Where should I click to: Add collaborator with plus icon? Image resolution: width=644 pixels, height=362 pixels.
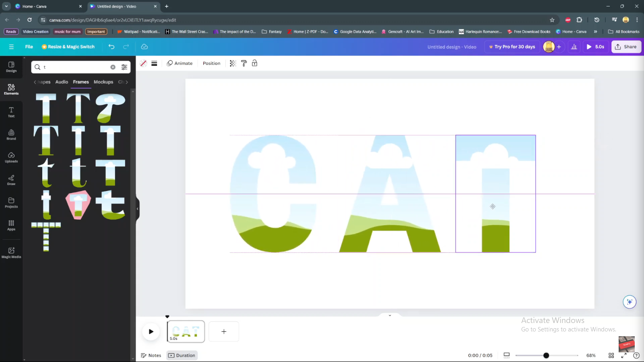(559, 47)
